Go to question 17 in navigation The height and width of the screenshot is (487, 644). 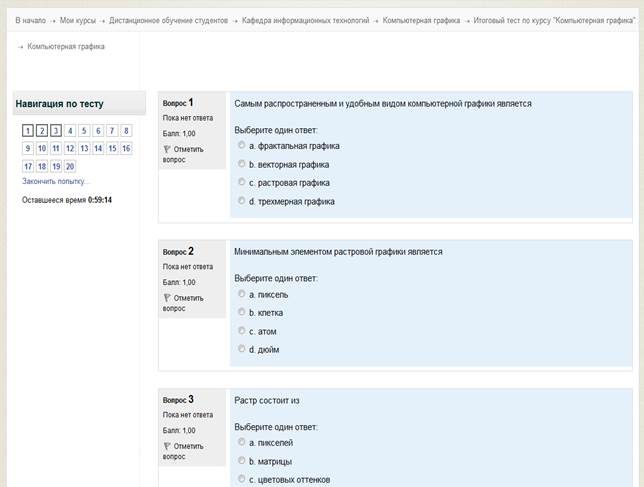tap(28, 166)
